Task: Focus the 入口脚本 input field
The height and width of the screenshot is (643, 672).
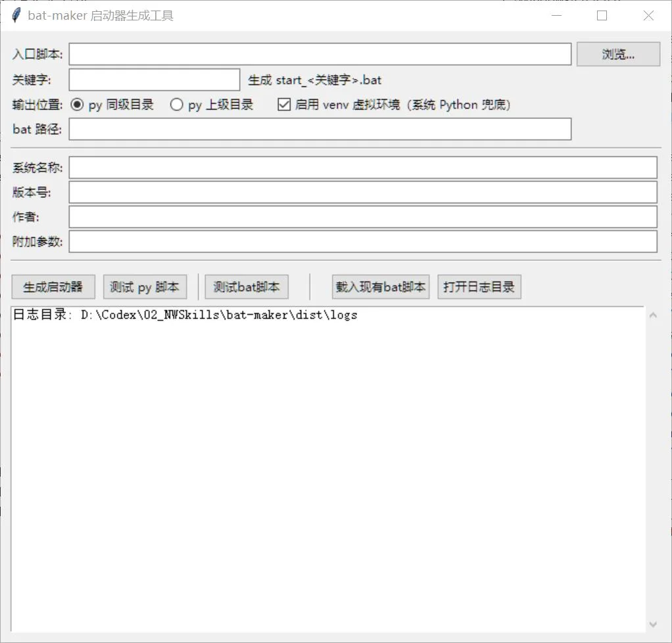Action: (x=320, y=54)
